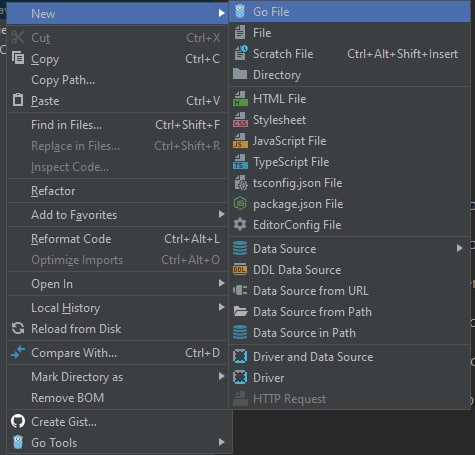This screenshot has width=475, height=455.
Task: Open Find in Files... menu entry
Action: coord(117,125)
